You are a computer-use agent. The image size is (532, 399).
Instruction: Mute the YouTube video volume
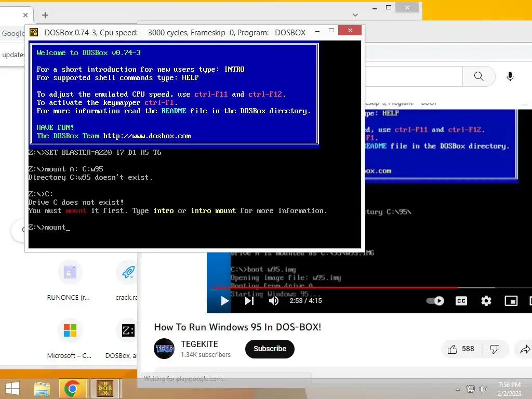273,301
